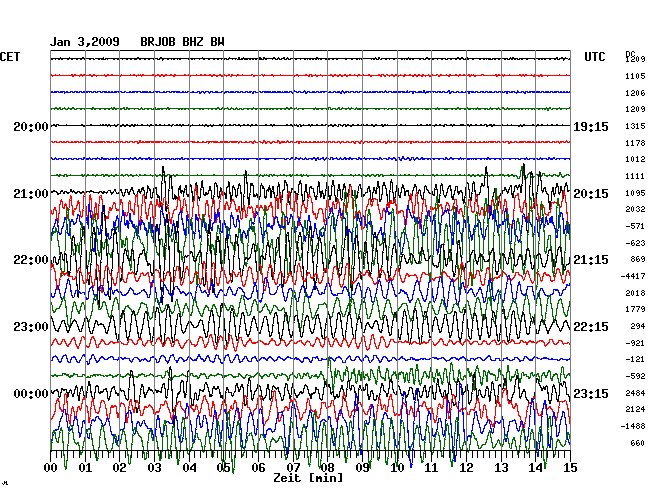Viewport: 650px width, 494px height.
Task: Click the date label 'Jan 3,2009'
Action: click(x=85, y=42)
